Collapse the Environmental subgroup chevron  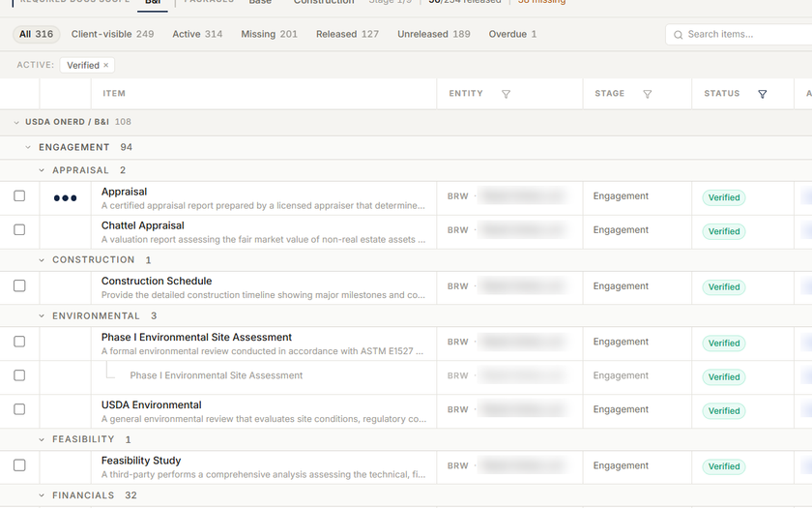(42, 316)
